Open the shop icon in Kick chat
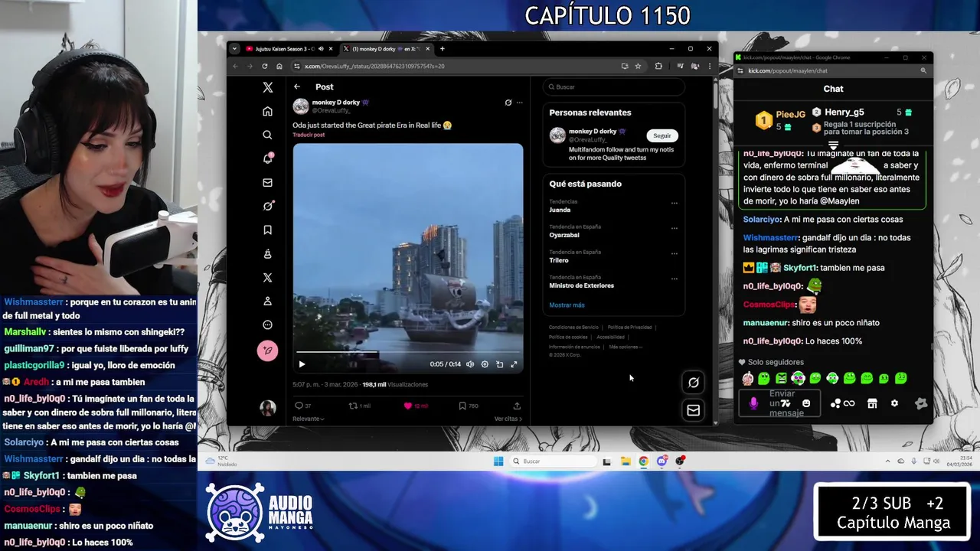980x551 pixels. [x=872, y=403]
